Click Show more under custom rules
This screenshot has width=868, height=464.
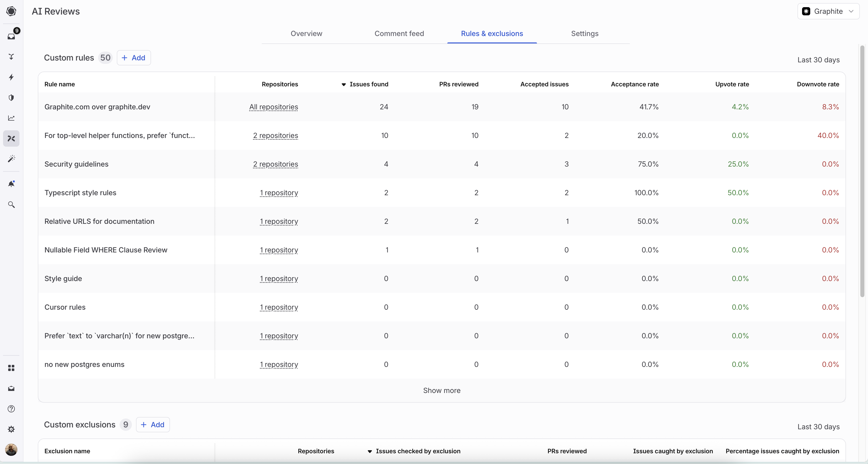(x=441, y=390)
